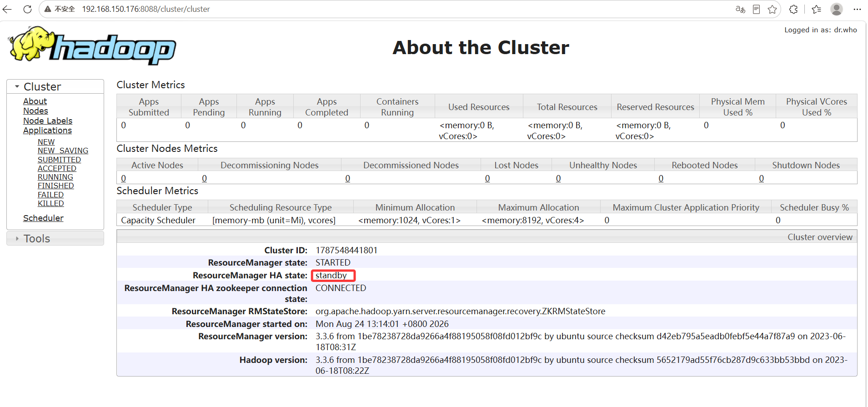Click the ZKRMStateStore class name
Viewport: 868px width, 407px height.
point(460,311)
